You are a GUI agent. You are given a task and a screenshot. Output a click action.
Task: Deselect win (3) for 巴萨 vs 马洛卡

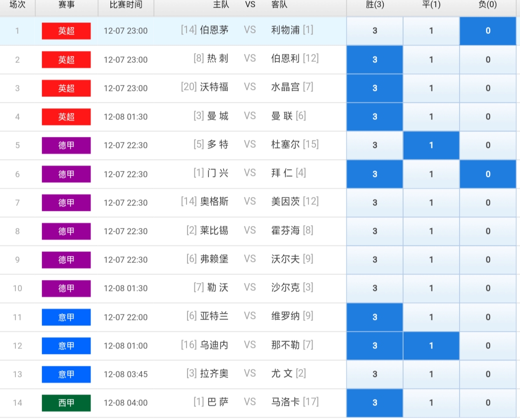coord(374,402)
